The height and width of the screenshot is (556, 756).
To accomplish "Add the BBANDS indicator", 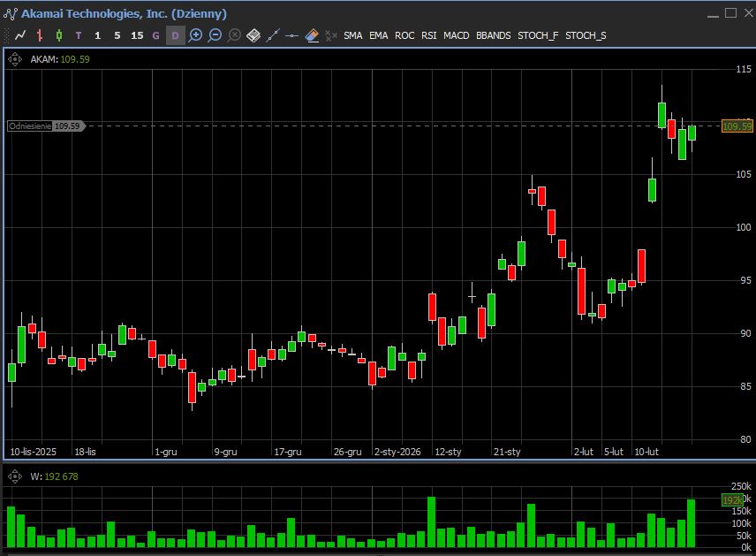I will [493, 35].
